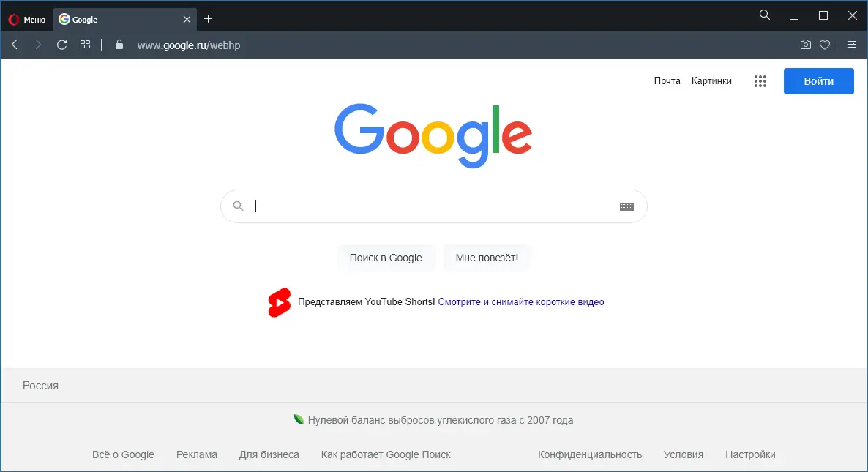Open the Настройки footer menu
Image resolution: width=868 pixels, height=472 pixels.
tap(750, 455)
